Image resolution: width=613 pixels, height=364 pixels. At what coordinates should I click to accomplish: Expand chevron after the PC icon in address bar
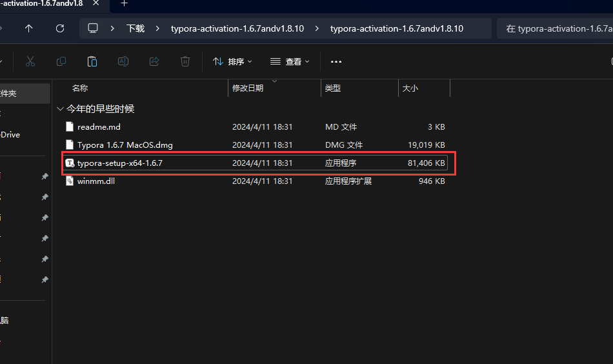pos(112,28)
